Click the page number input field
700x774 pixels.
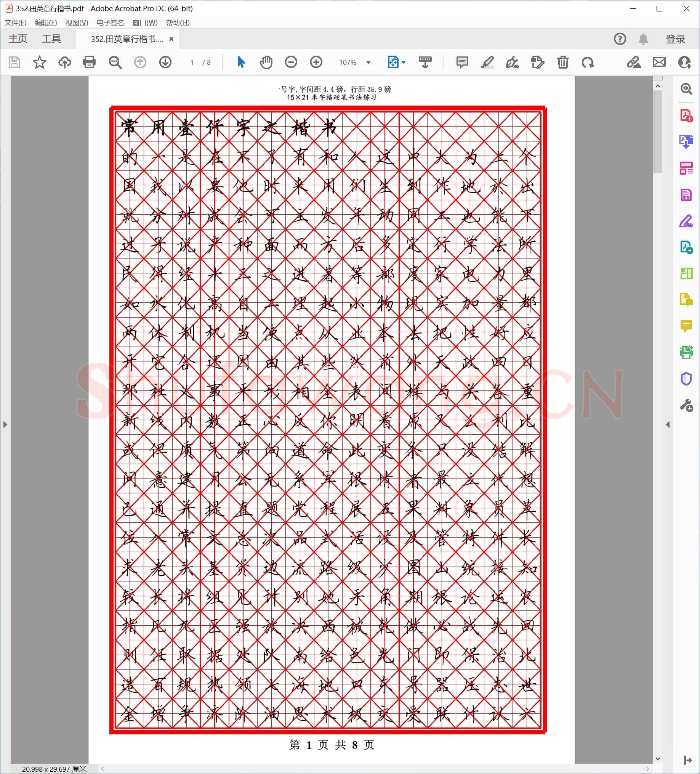192,62
